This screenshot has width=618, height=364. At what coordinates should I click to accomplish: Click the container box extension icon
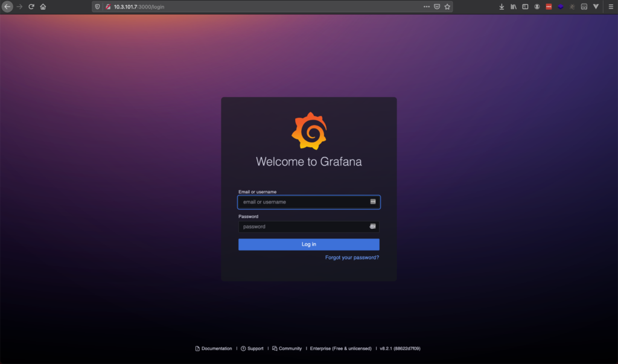pyautogui.click(x=584, y=7)
